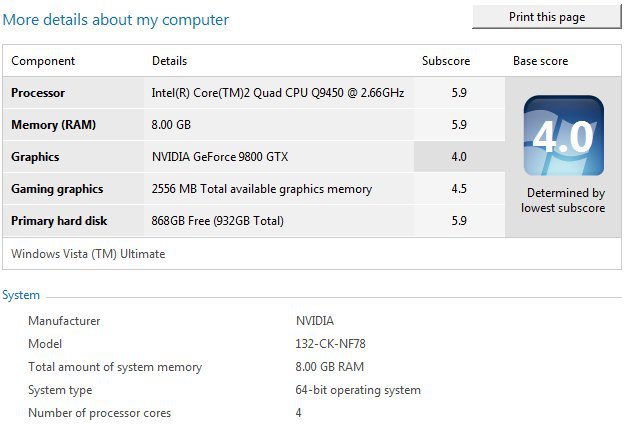Click the Windows Vista (TM) Ultimate text

click(88, 254)
